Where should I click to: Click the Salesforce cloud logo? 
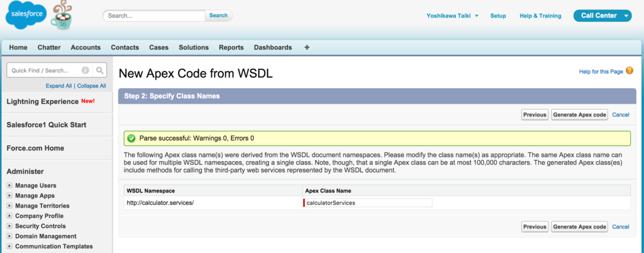[26, 14]
